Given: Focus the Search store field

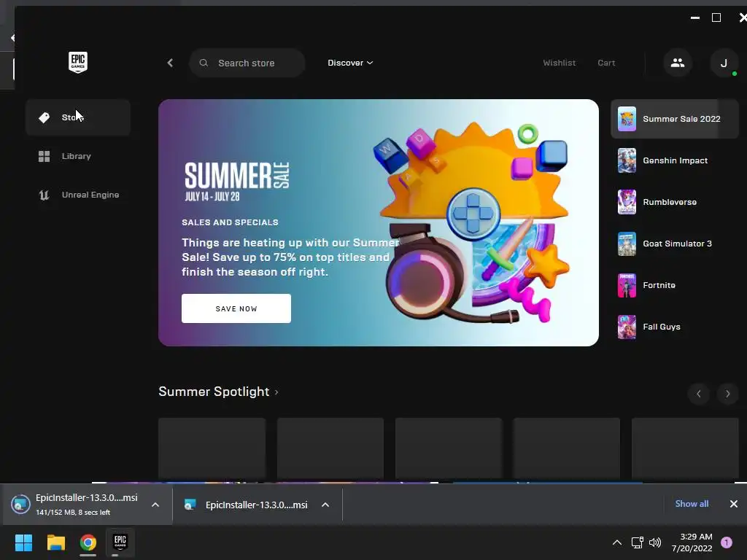Looking at the screenshot, I should click(247, 63).
